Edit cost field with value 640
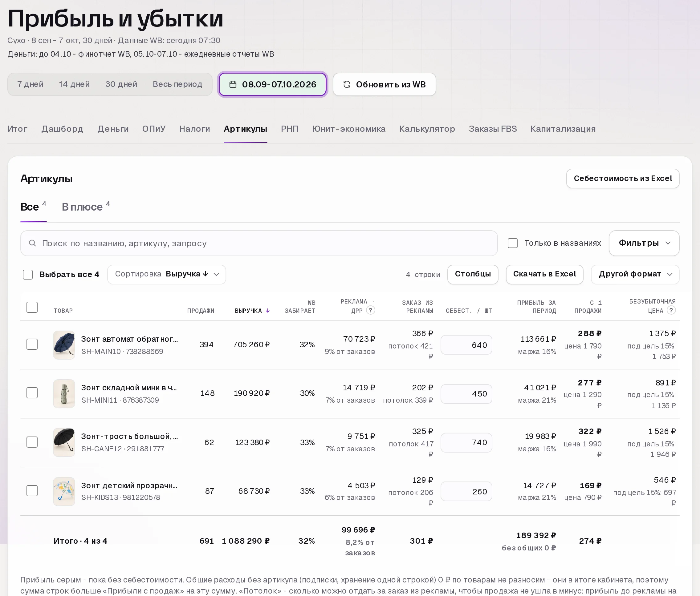Viewport: 700px width, 596px height. coord(466,345)
